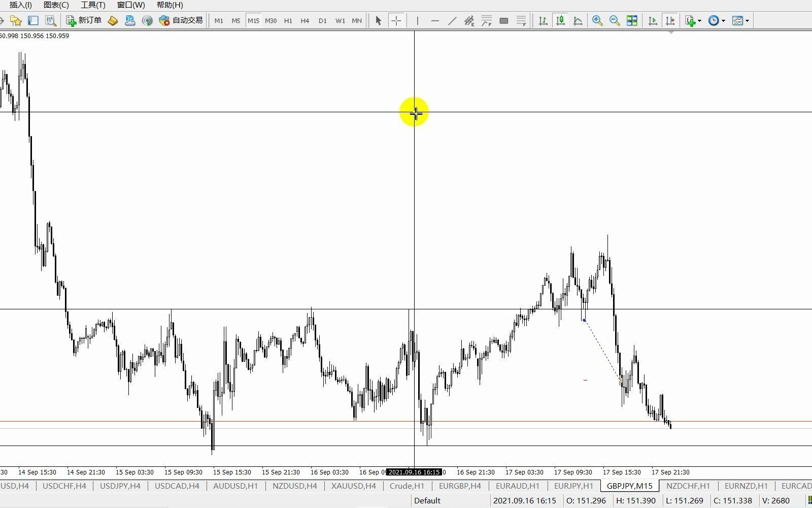The image size is (812, 508).
Task: Open the Strategy Tester magnifier icon
Action: click(50, 21)
